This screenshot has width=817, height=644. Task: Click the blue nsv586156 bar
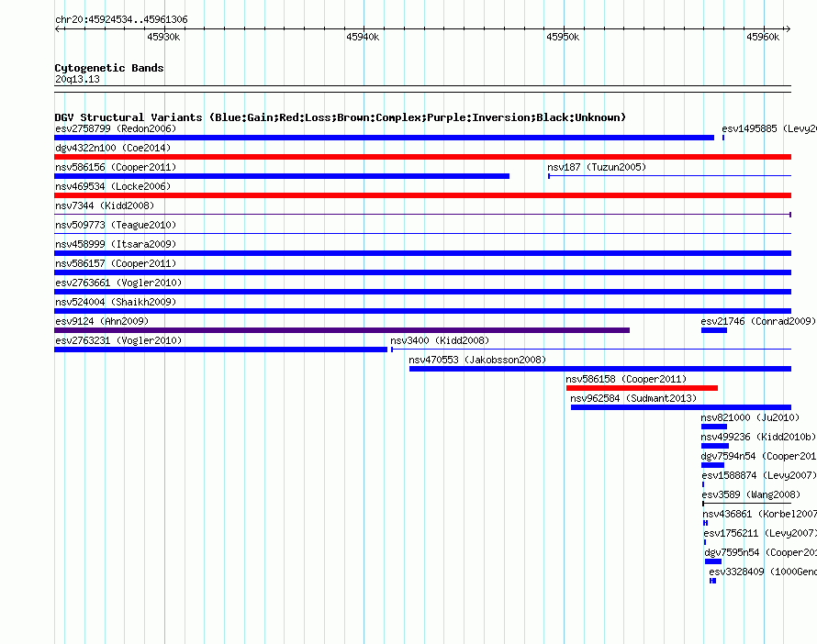click(x=282, y=176)
